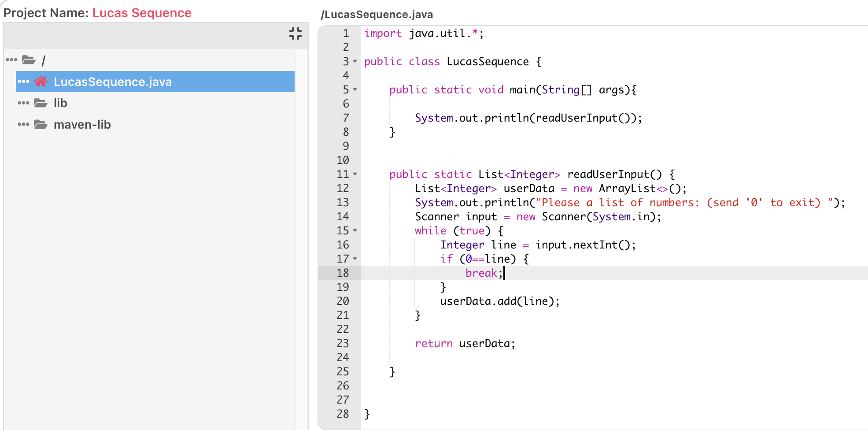Collapse the readUserInput method at line 11

(355, 174)
